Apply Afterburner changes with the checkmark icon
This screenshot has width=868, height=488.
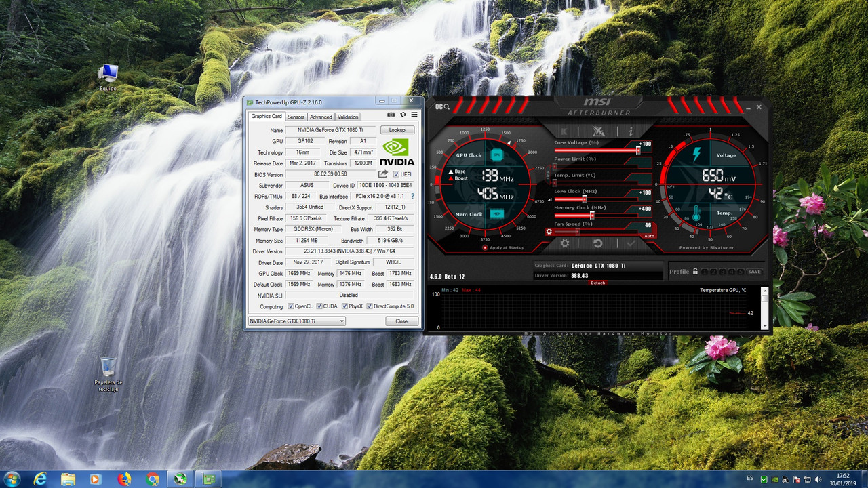631,243
